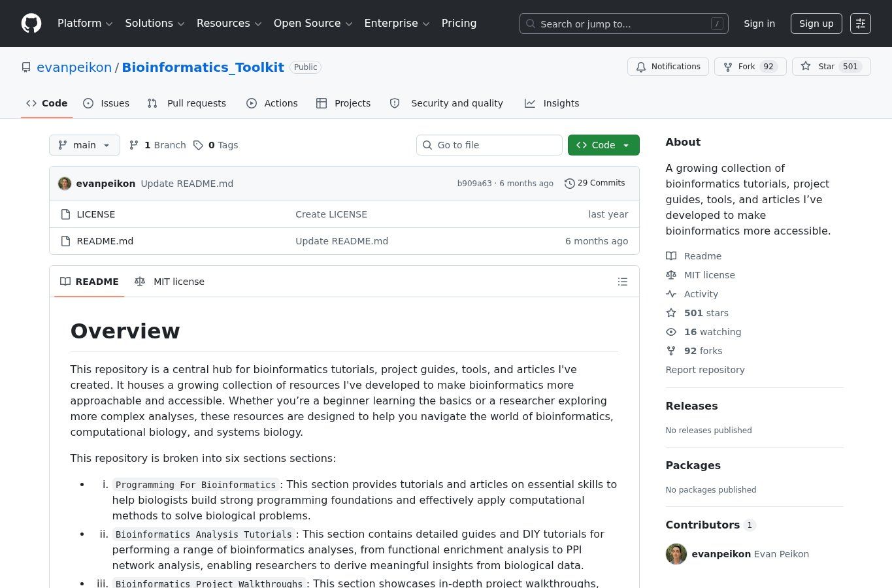Open the Pull requests tab

click(x=187, y=103)
